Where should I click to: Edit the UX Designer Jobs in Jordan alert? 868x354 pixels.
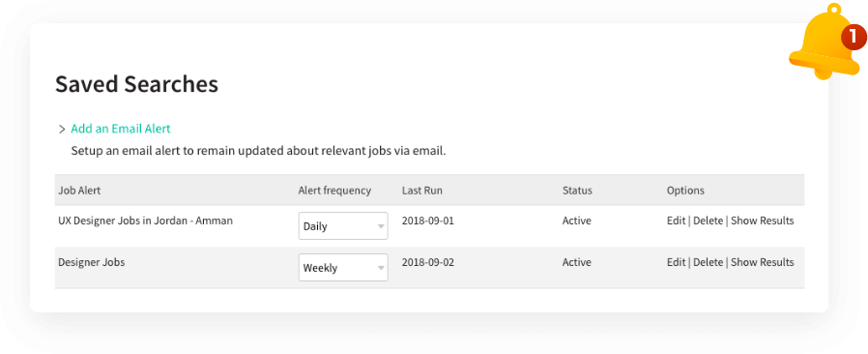click(676, 221)
